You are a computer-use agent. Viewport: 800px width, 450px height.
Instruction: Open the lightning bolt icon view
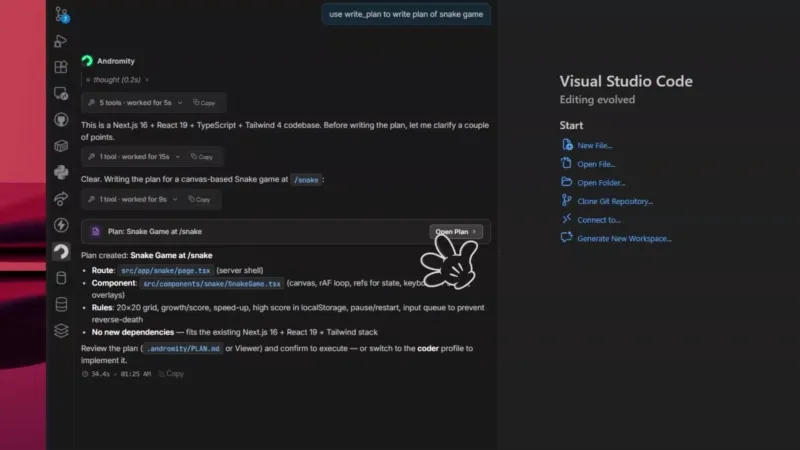(x=61, y=225)
